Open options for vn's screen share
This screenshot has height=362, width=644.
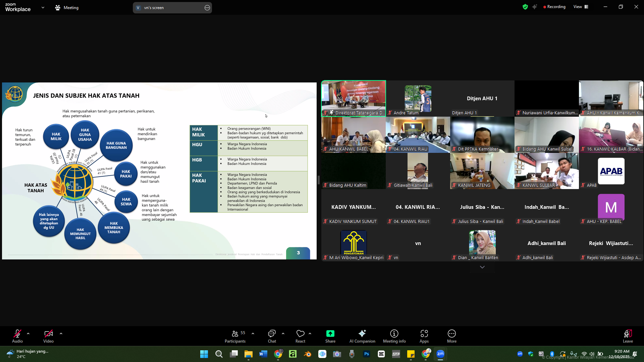tap(207, 8)
